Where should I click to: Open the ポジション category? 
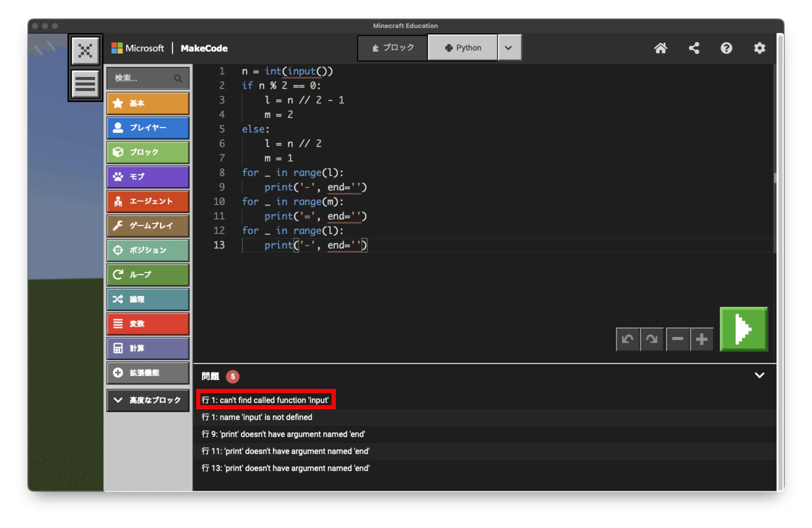click(148, 250)
